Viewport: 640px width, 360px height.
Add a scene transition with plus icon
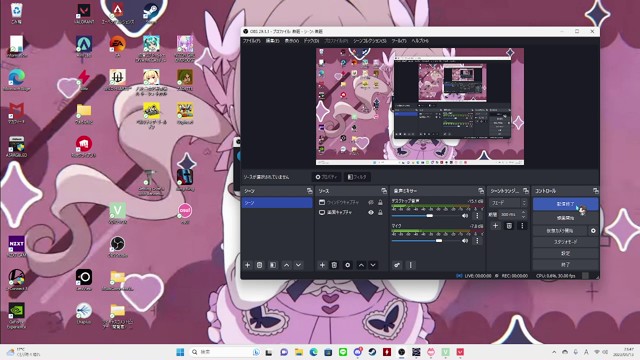(x=496, y=226)
